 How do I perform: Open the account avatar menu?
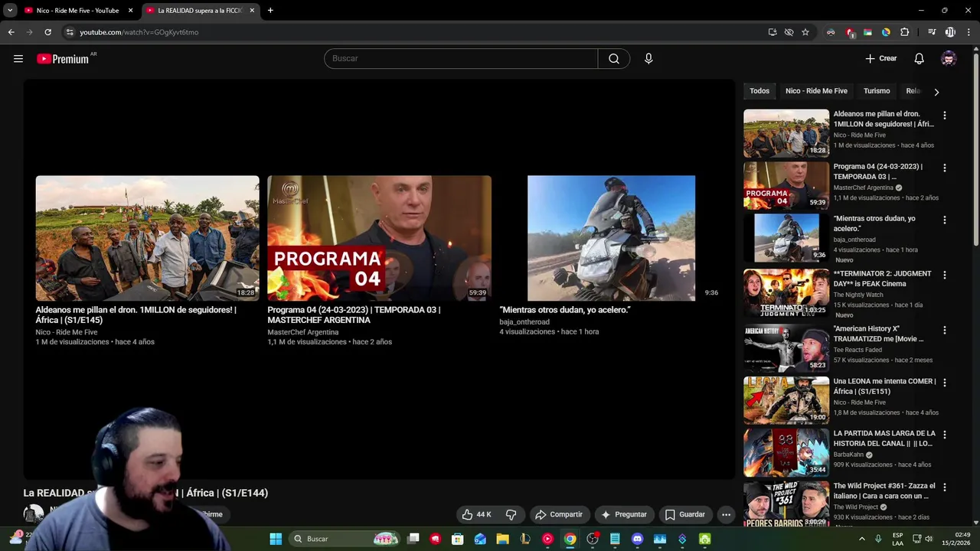[949, 59]
